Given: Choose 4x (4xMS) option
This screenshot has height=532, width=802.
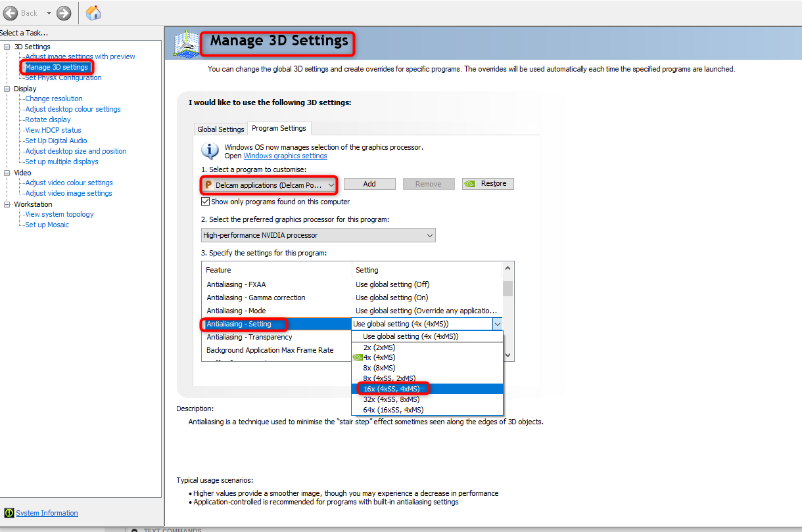Looking at the screenshot, I should [427, 357].
